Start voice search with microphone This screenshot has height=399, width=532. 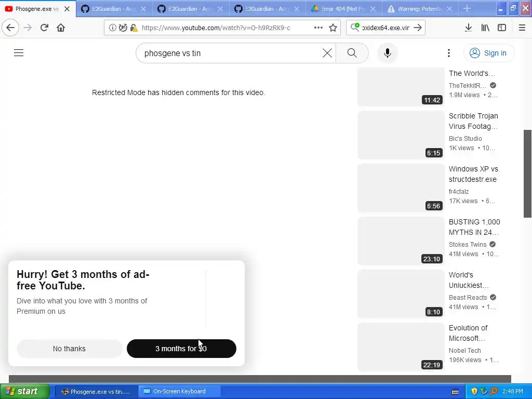[388, 53]
